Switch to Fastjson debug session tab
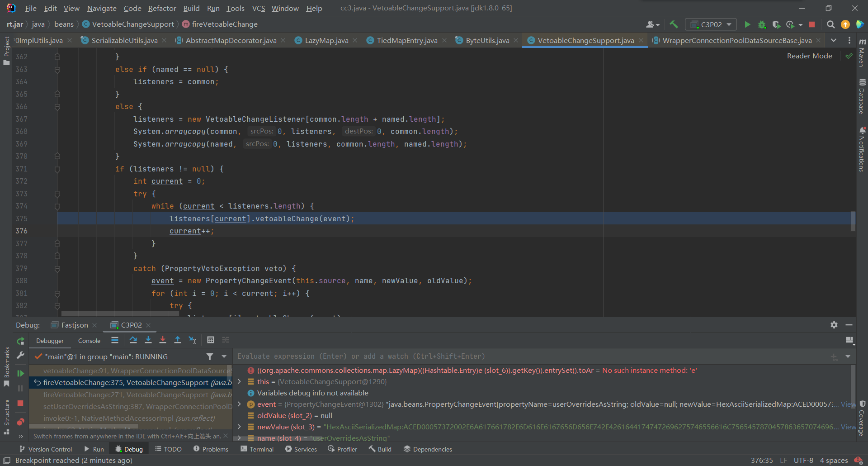The width and height of the screenshot is (868, 466). [75, 325]
